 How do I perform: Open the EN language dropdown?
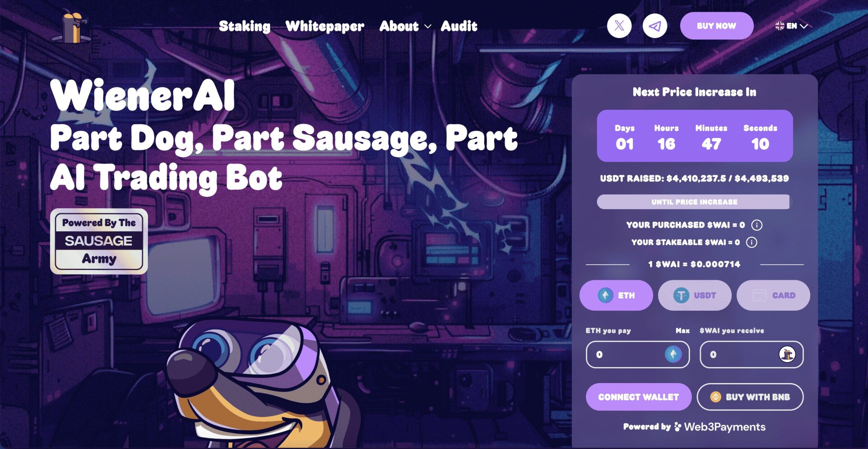click(791, 26)
